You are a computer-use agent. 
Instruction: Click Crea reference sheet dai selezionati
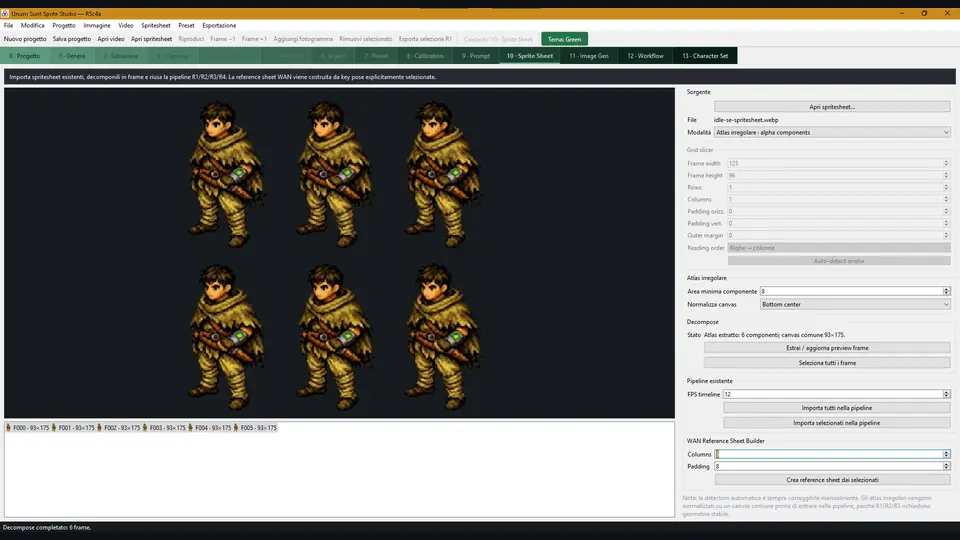[x=831, y=480]
